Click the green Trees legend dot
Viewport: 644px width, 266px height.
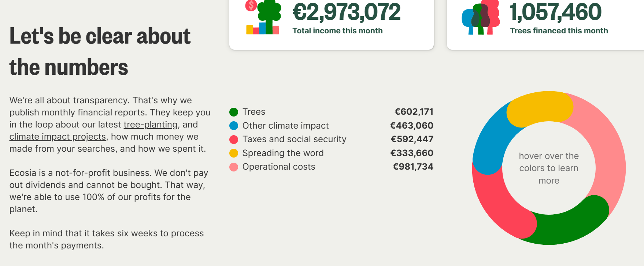(234, 112)
